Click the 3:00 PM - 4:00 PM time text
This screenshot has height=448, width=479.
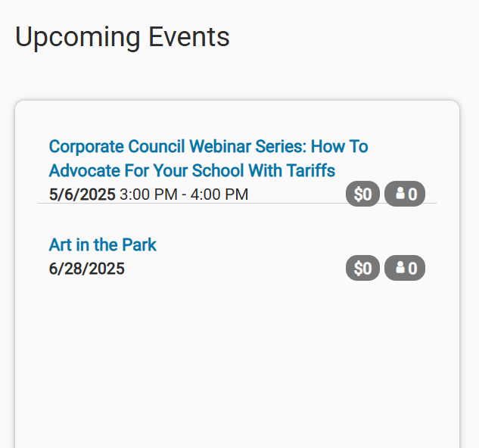coord(184,194)
